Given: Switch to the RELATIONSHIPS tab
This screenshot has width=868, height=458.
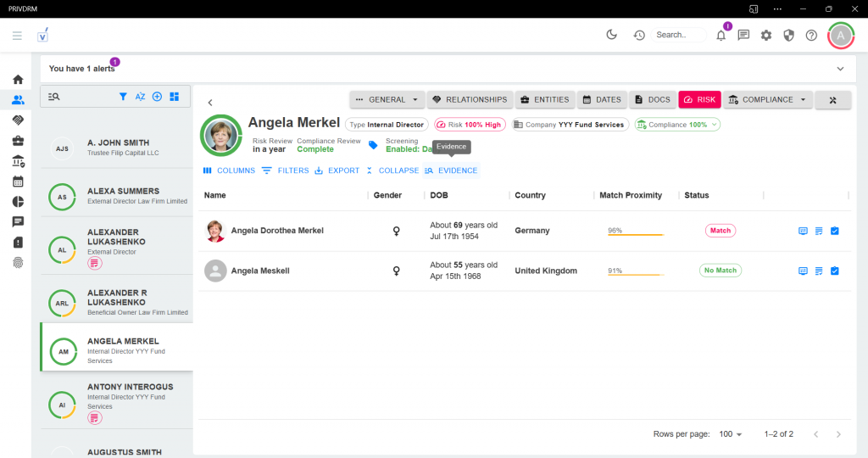Looking at the screenshot, I should coord(469,99).
